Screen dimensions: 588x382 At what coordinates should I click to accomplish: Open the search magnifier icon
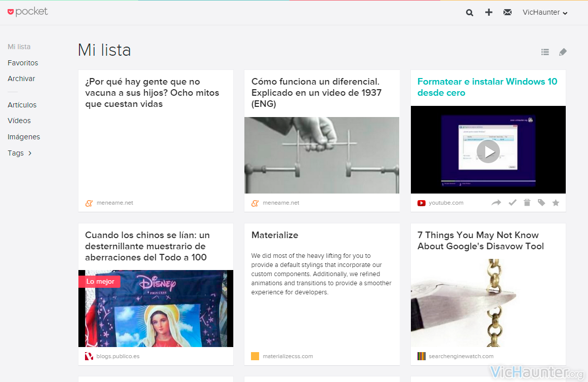470,13
